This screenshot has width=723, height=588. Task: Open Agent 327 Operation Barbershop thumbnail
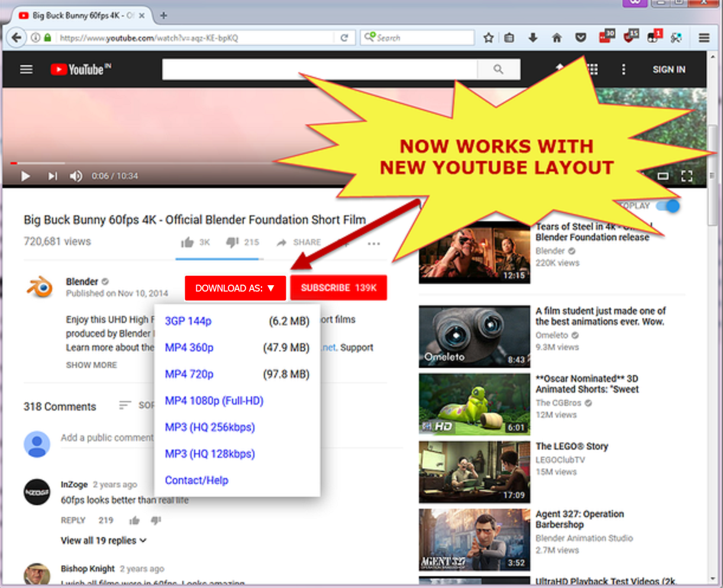pos(475,539)
